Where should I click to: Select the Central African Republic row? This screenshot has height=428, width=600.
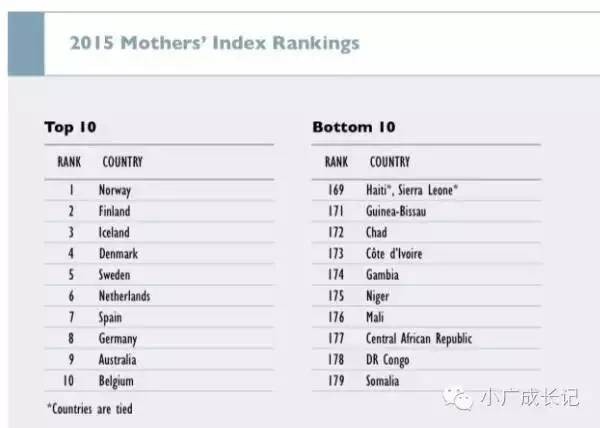point(419,339)
